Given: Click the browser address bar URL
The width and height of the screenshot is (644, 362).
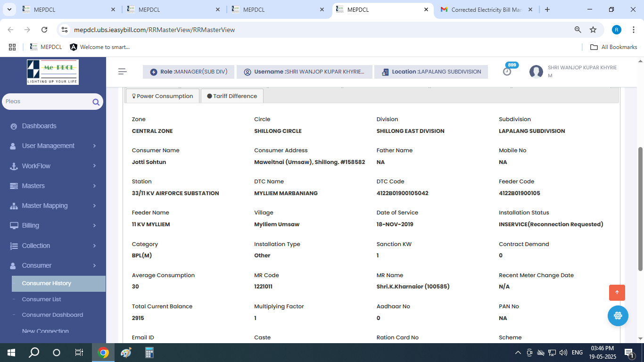Looking at the screenshot, I should pos(154,30).
